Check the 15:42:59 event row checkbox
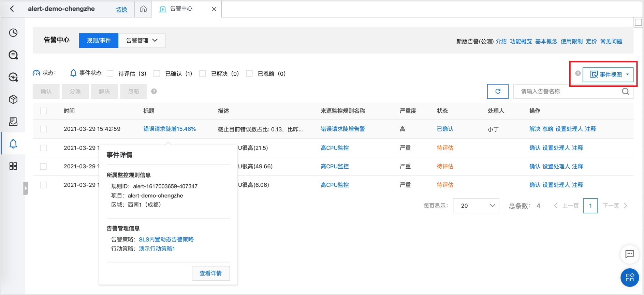 pos(43,129)
